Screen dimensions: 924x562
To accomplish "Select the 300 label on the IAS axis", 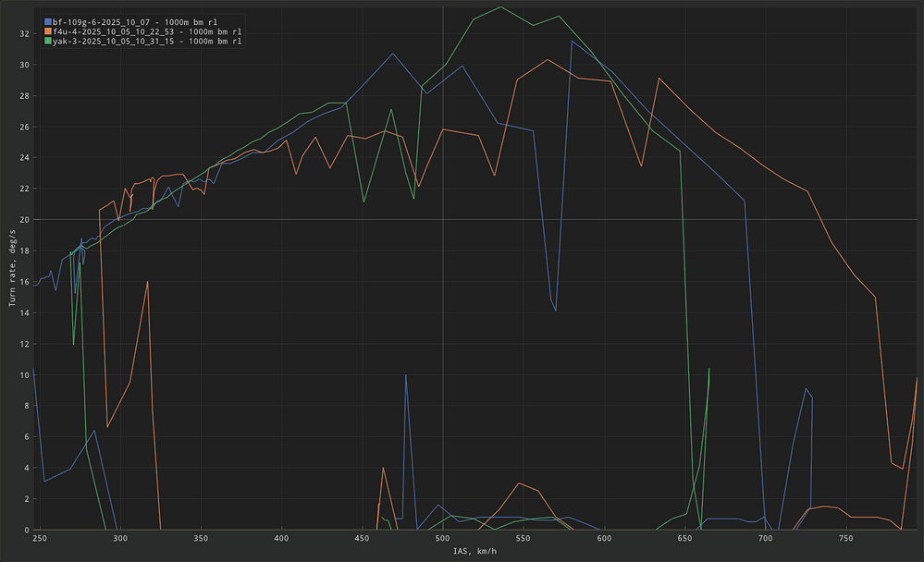I will click(x=120, y=538).
